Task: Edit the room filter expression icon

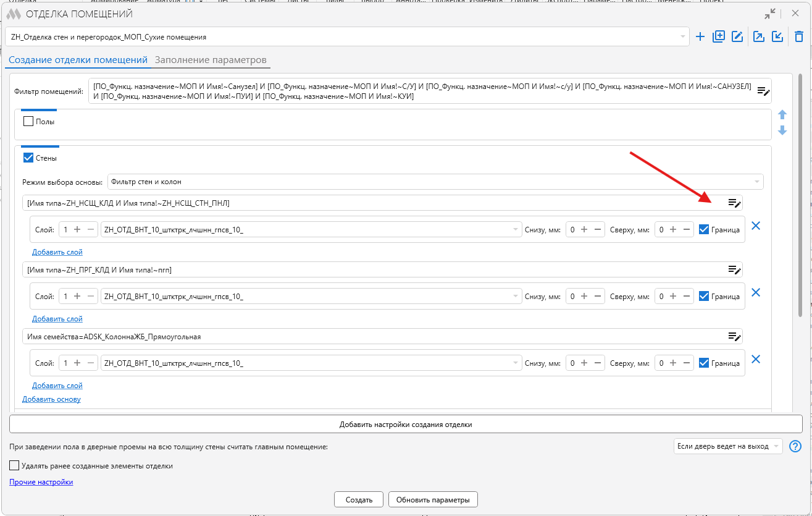Action: 764,91
